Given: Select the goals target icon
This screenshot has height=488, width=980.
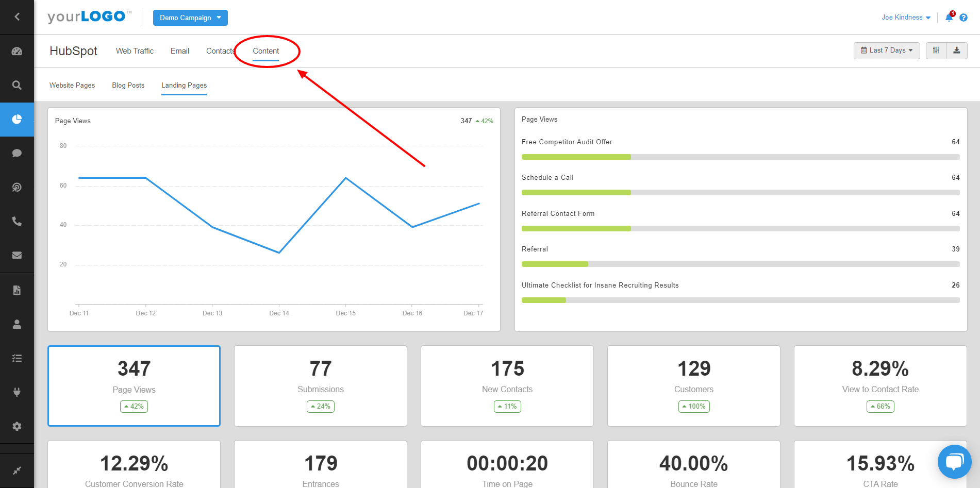Looking at the screenshot, I should click(x=17, y=187).
